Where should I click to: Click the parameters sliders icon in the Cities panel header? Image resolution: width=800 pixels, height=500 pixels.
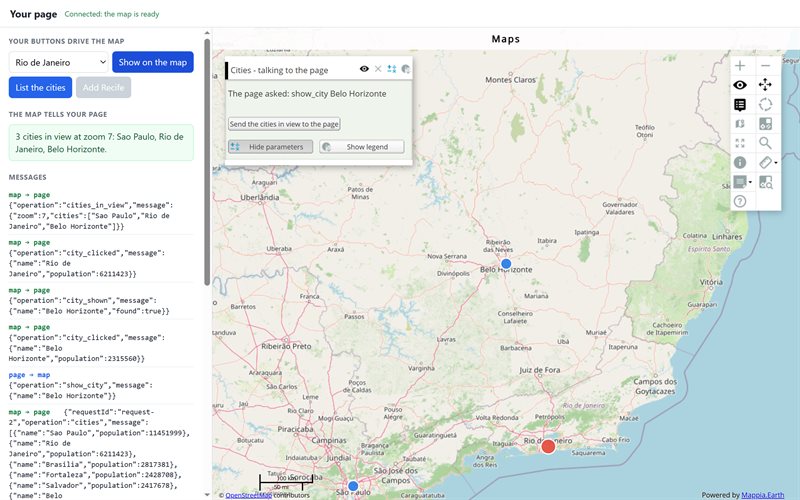[x=392, y=69]
